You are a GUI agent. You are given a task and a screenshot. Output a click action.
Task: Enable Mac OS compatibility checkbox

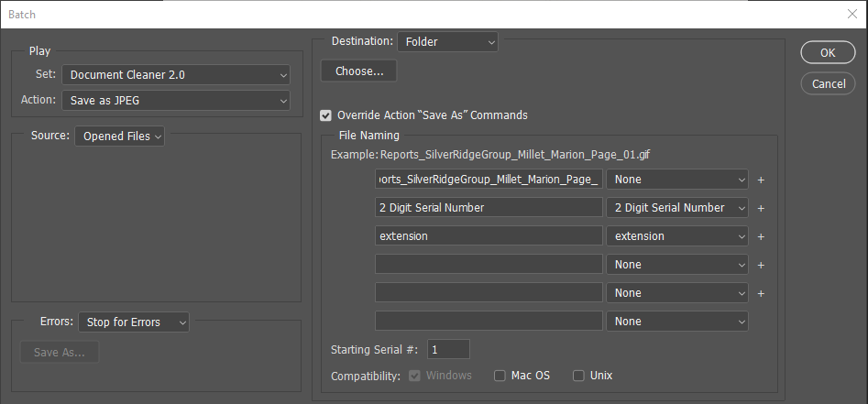500,376
